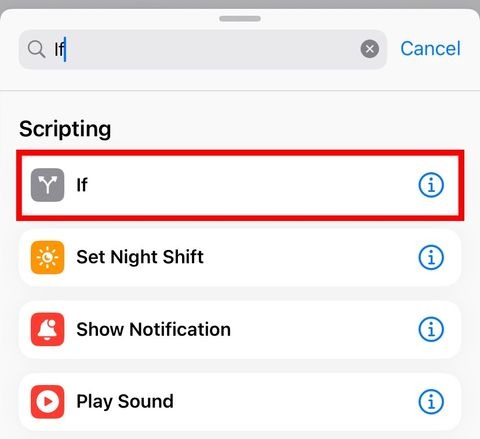Tap the blank middle of the Set Night Shift row

[x=310, y=257]
